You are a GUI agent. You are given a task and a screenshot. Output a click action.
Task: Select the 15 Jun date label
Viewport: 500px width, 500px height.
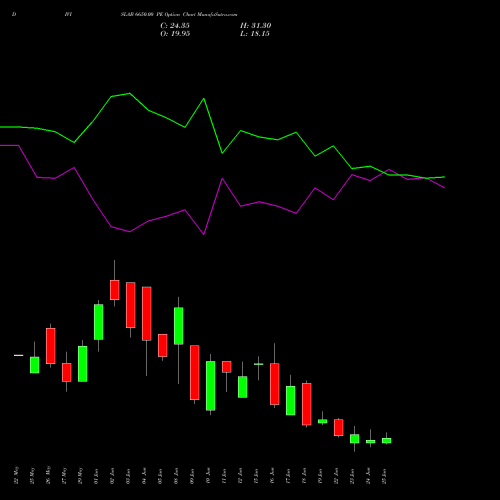click(x=256, y=476)
